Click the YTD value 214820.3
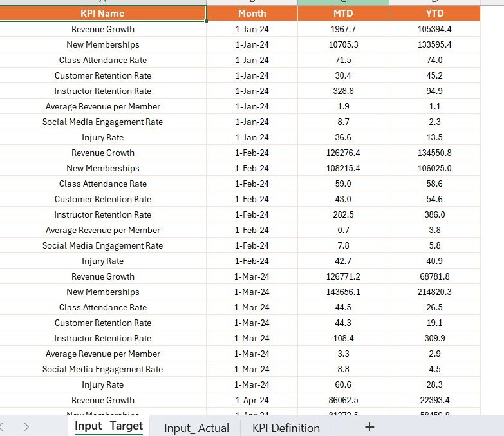This screenshot has height=436, width=504. coord(434,291)
